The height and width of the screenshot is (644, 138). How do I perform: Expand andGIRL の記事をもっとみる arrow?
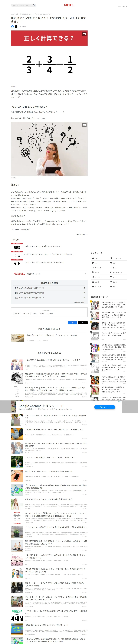coord(85,274)
